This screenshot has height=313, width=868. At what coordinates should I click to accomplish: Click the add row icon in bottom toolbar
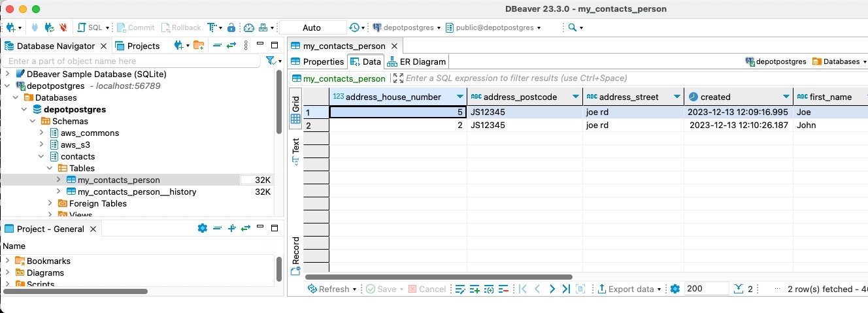point(475,289)
